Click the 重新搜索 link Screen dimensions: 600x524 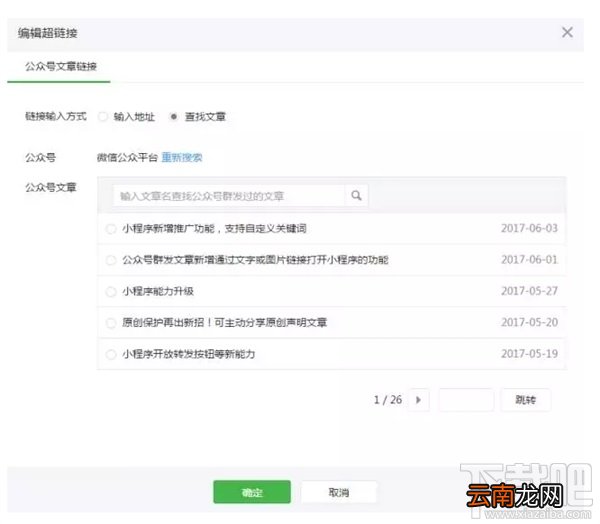pos(182,157)
